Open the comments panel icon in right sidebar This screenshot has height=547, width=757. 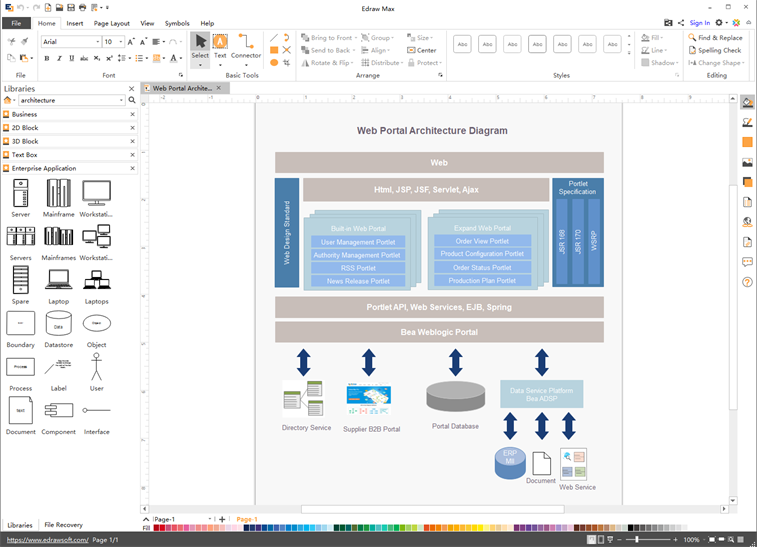tap(747, 262)
